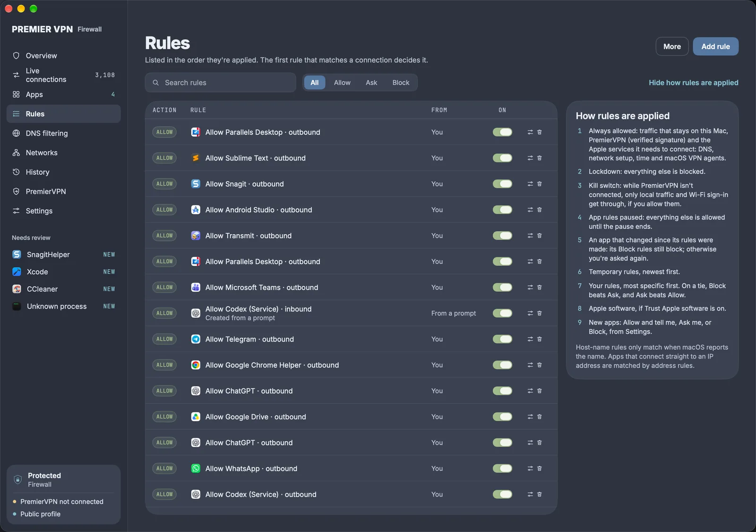Screen dimensions: 756x532
Task: Delete the Allow Telegram rule via trash icon
Action: tap(539, 339)
